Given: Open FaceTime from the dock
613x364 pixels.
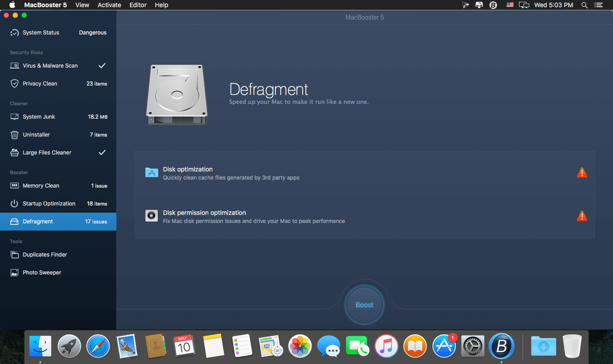Looking at the screenshot, I should [357, 346].
